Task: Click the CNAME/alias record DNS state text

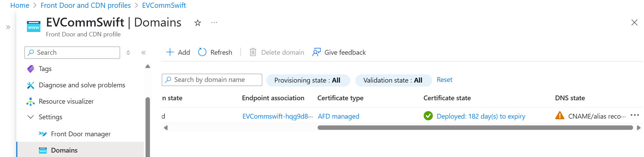Action: [597, 116]
